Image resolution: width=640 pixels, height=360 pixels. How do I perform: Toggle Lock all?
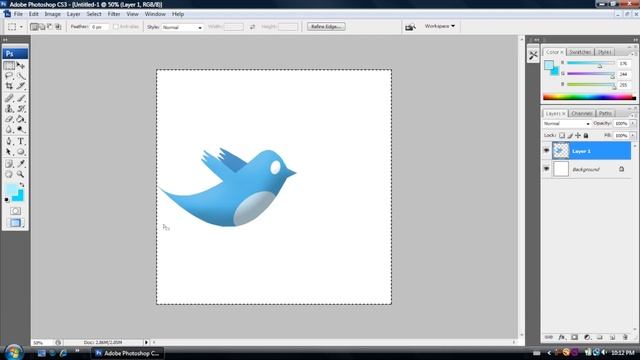click(x=586, y=135)
